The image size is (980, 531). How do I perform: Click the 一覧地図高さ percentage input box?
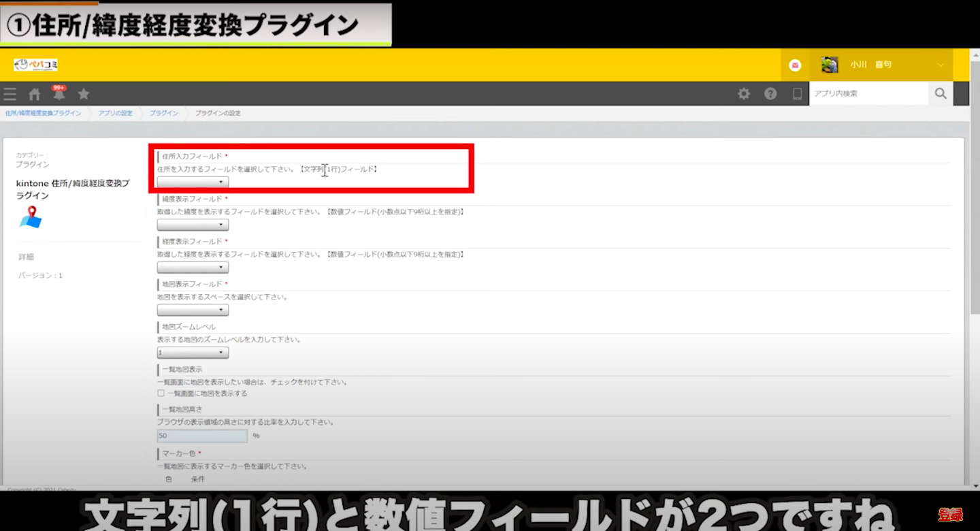point(202,436)
